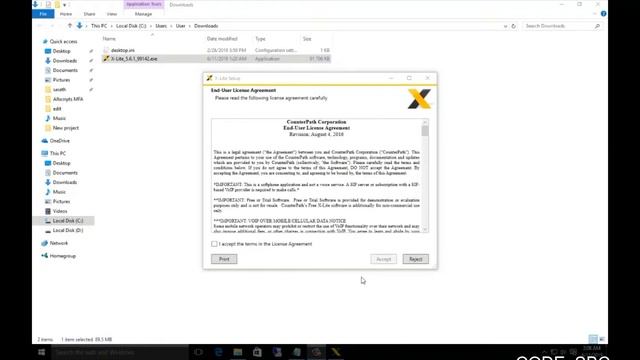This screenshot has width=640, height=360.
Task: Open the Share ribbon tab
Action: (89, 14)
